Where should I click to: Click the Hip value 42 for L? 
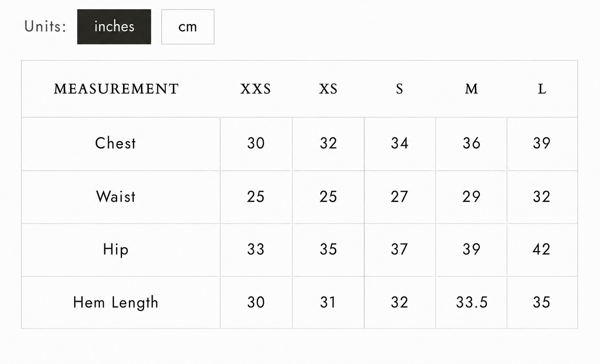pyautogui.click(x=542, y=250)
